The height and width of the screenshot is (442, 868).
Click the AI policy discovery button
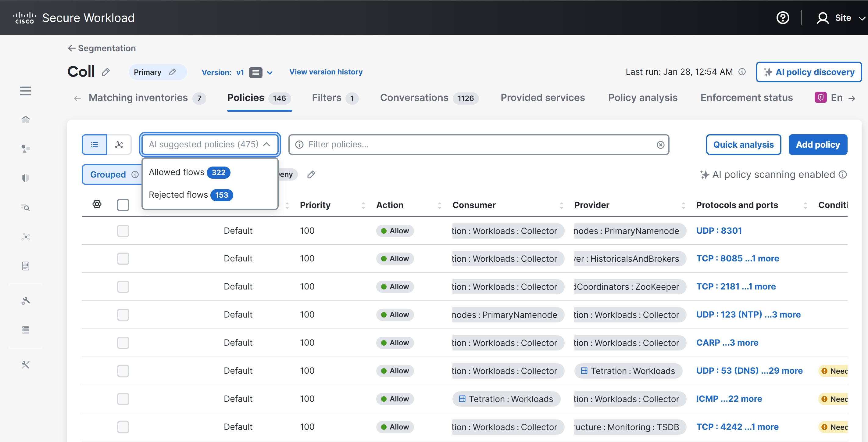click(809, 72)
